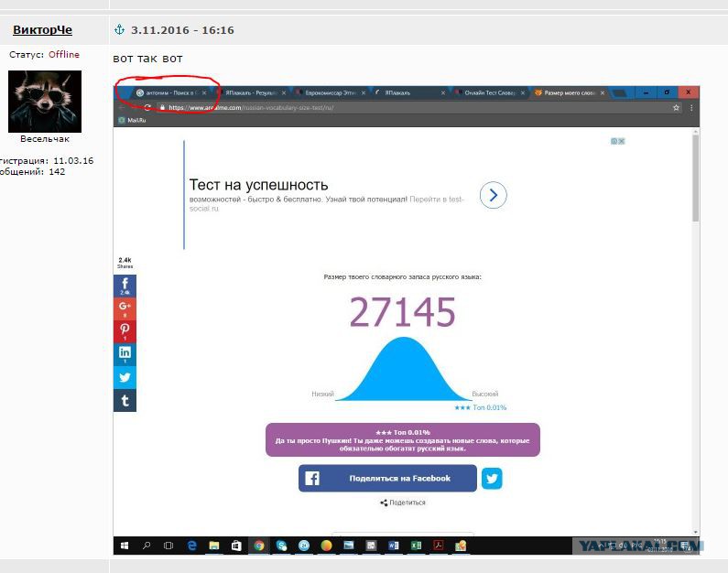Tweet result with sidebar Twitter icon
This screenshot has height=573, width=728.
click(x=125, y=377)
